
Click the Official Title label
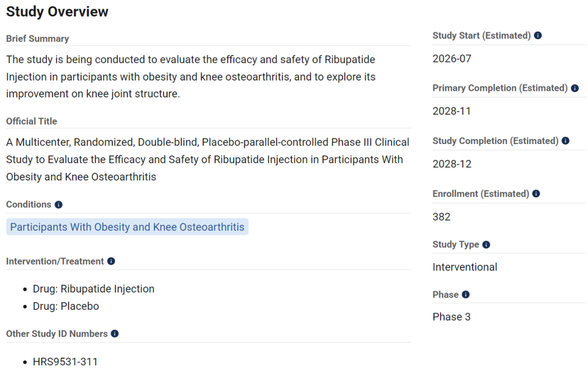tap(32, 121)
